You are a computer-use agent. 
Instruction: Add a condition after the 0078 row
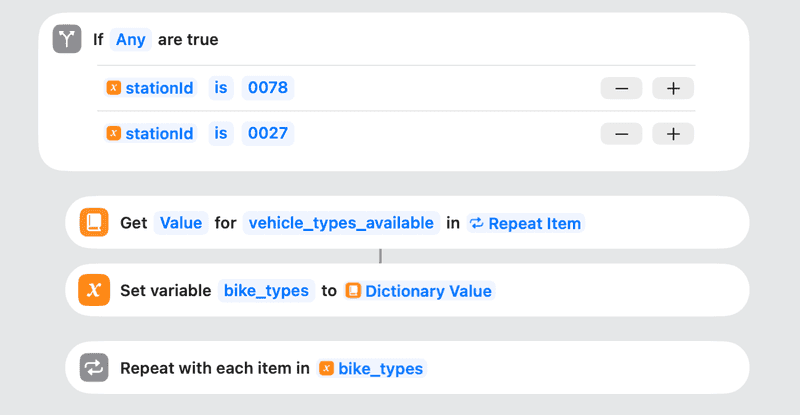673,88
